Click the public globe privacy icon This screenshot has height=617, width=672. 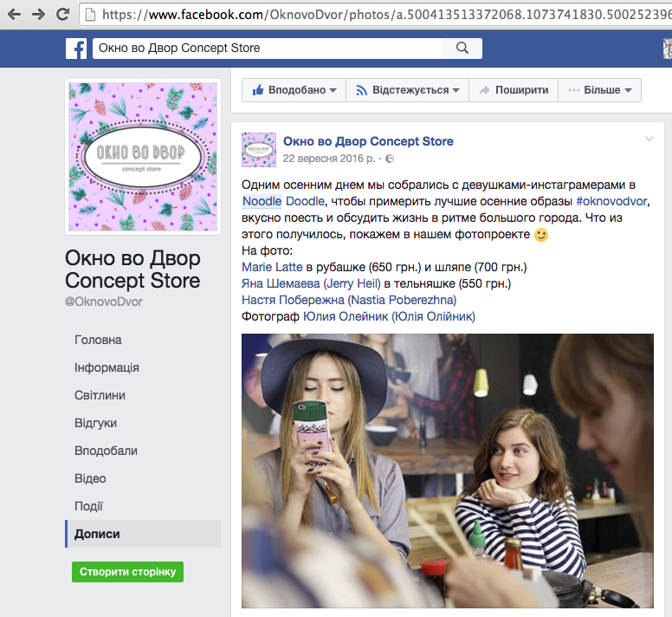pyautogui.click(x=390, y=159)
